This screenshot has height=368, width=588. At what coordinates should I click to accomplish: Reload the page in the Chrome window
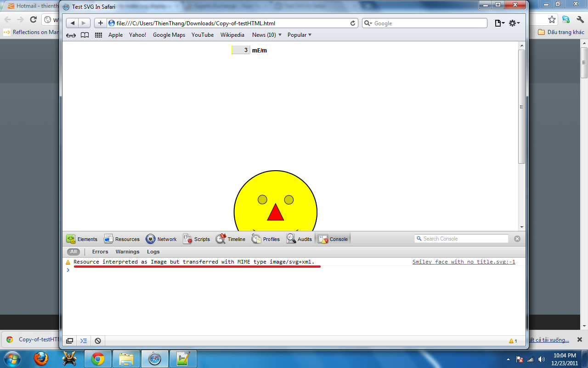[33, 19]
